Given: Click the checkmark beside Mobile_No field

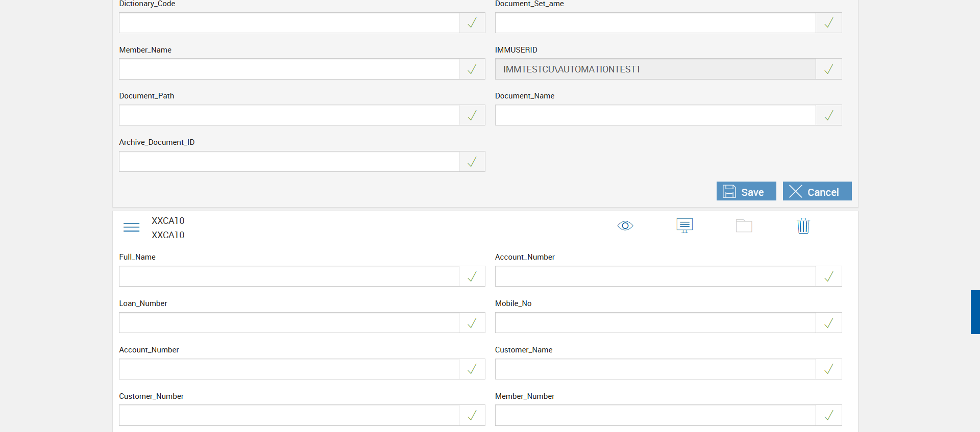Looking at the screenshot, I should click(x=828, y=323).
